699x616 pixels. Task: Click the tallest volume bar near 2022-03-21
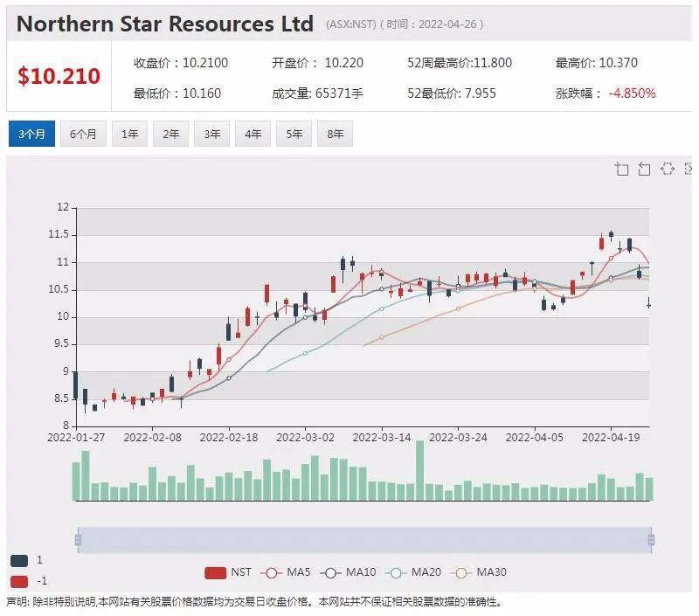tap(420, 470)
